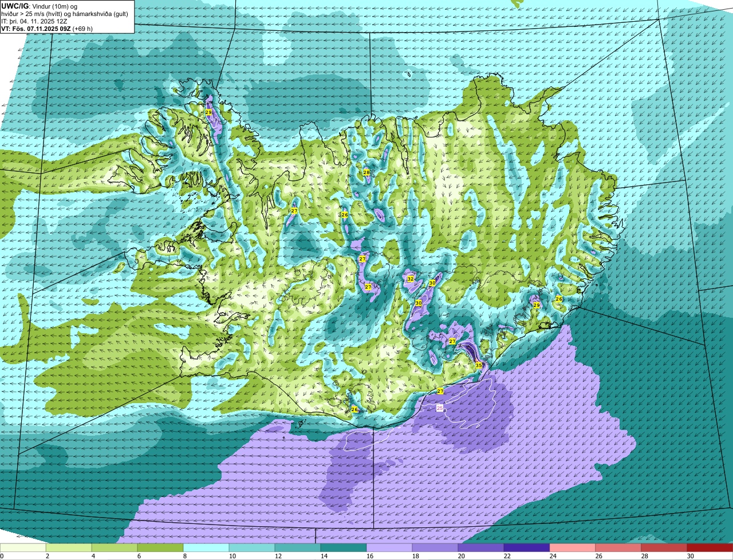Select the 14–16 m/s dark teal legend swatch

point(344,547)
